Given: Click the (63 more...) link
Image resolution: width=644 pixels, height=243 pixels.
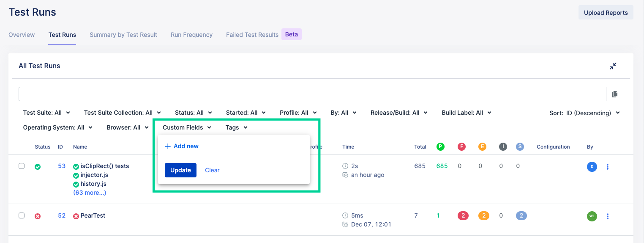Looking at the screenshot, I should tap(90, 193).
